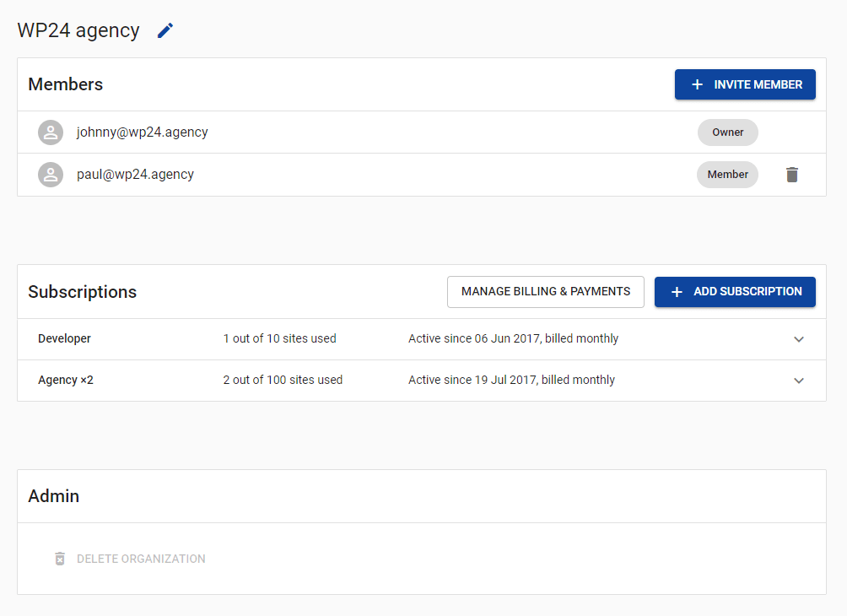Click the Member role badge for paul
Screen dimensions: 847x616
click(727, 175)
